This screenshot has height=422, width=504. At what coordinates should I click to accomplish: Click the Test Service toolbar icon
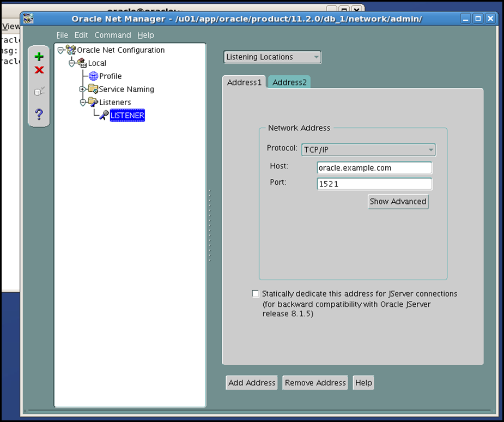(39, 92)
